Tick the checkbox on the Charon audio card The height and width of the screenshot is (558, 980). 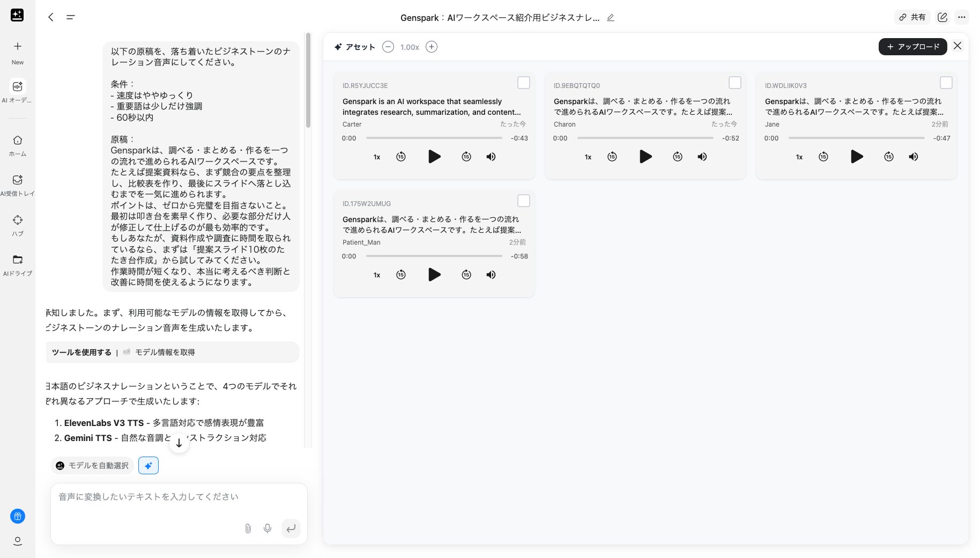pos(734,83)
